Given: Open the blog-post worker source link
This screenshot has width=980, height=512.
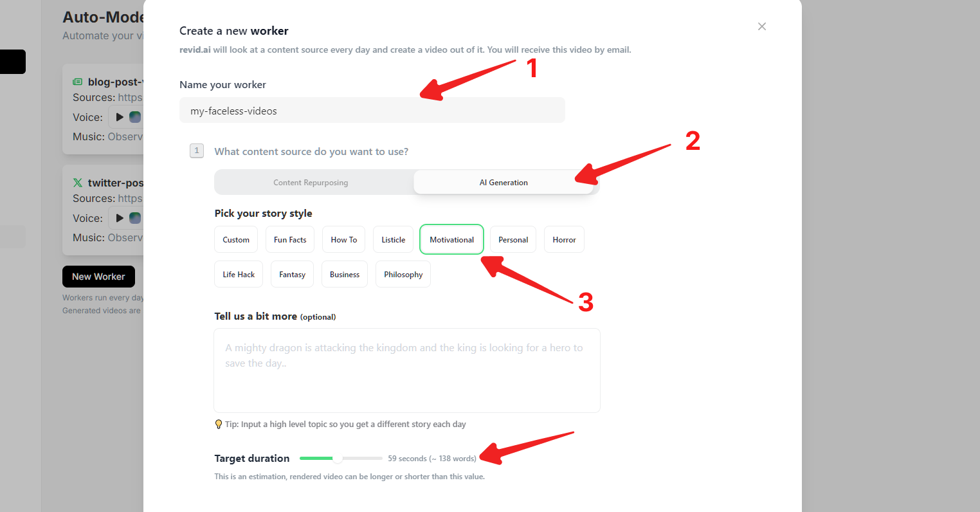Looking at the screenshot, I should [x=130, y=98].
